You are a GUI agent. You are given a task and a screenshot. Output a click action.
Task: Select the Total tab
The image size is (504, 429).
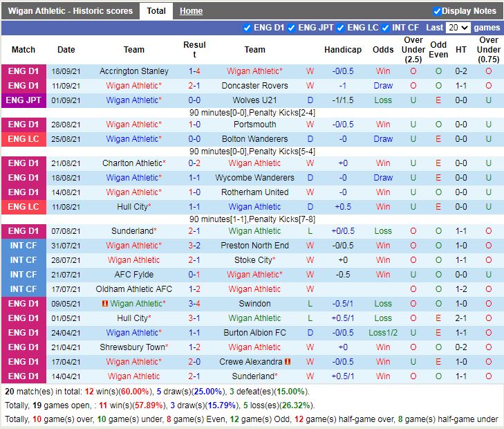[x=156, y=11]
